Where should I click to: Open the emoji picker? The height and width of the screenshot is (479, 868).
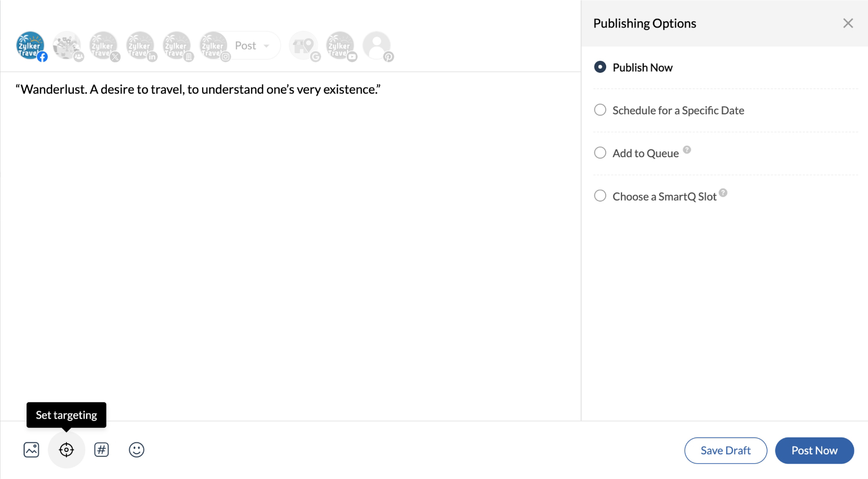click(x=136, y=450)
